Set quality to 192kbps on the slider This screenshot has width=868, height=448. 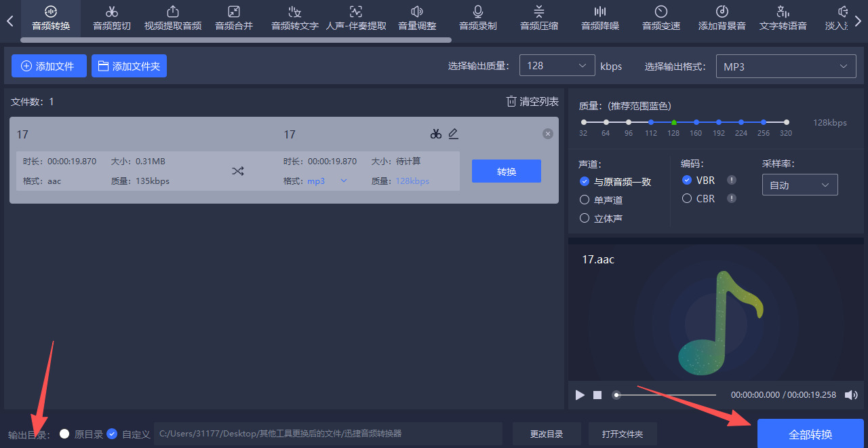[x=718, y=122]
